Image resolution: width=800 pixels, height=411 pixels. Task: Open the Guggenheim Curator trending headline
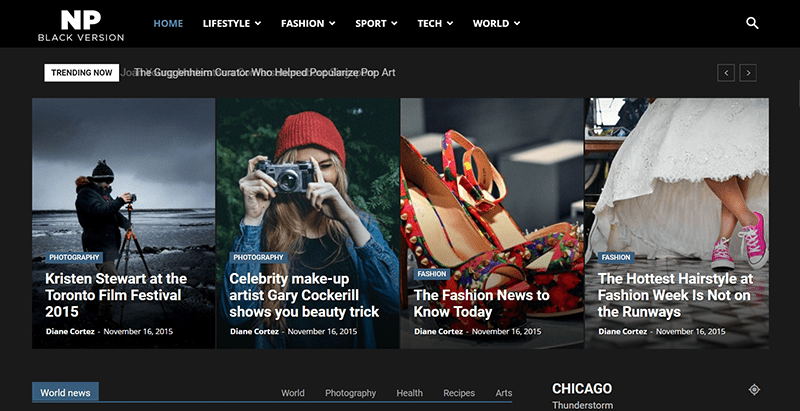pos(265,73)
